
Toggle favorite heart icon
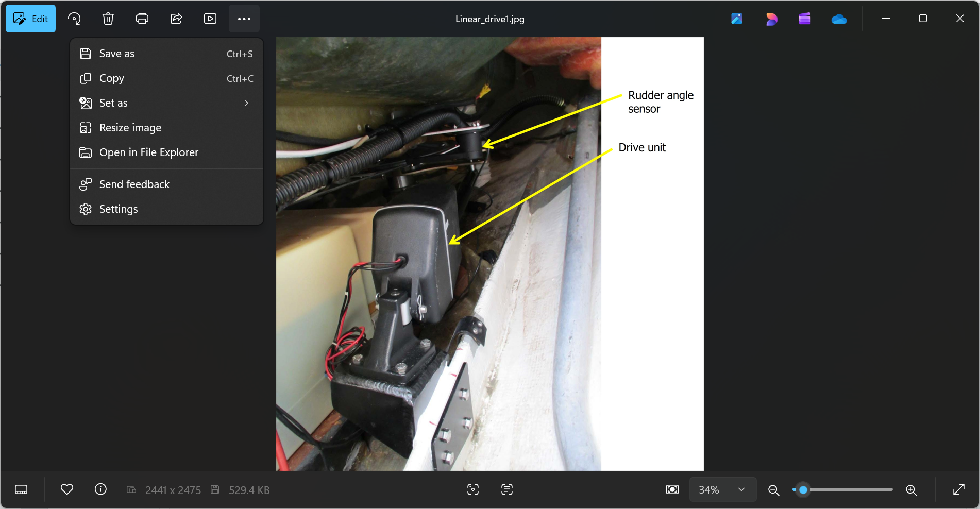point(67,489)
